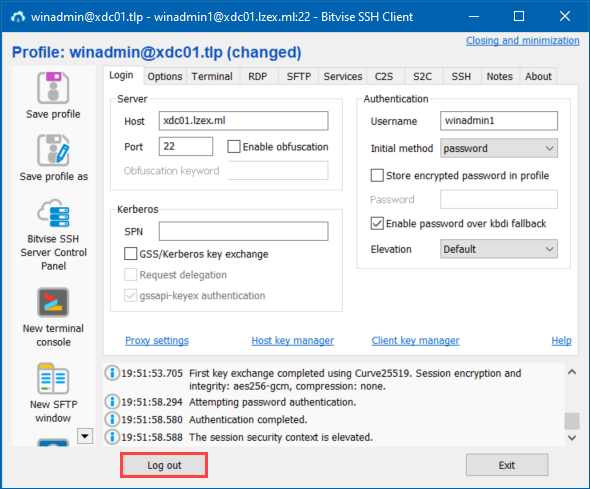
Task: Maximize the Bitvise SSH Client window
Action: coord(519,16)
